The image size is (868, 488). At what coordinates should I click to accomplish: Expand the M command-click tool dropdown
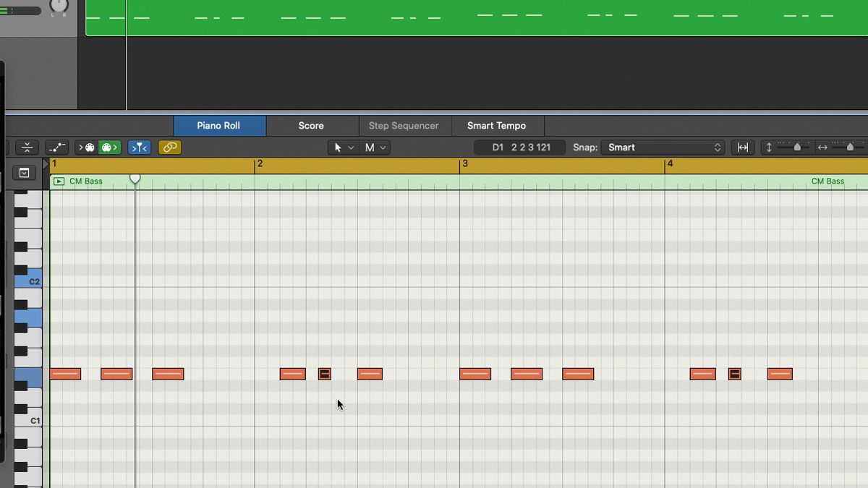pyautogui.click(x=383, y=147)
